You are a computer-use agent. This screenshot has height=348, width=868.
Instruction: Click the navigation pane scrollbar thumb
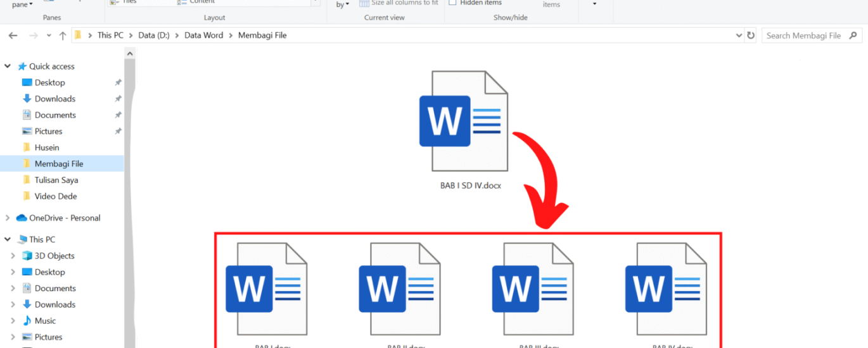pos(130,202)
